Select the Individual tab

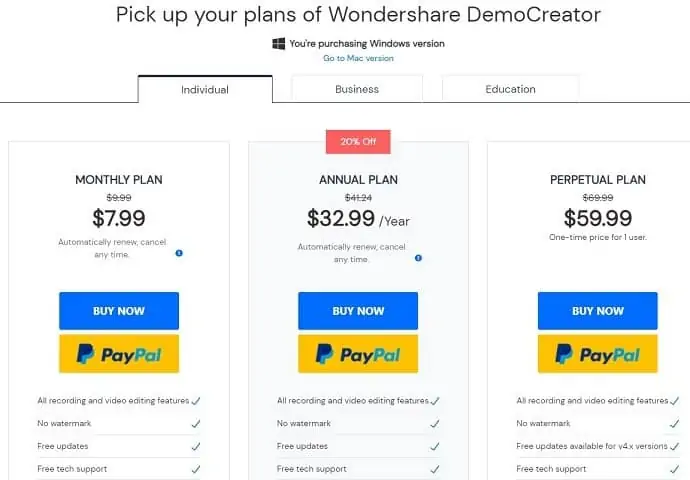pyautogui.click(x=205, y=90)
